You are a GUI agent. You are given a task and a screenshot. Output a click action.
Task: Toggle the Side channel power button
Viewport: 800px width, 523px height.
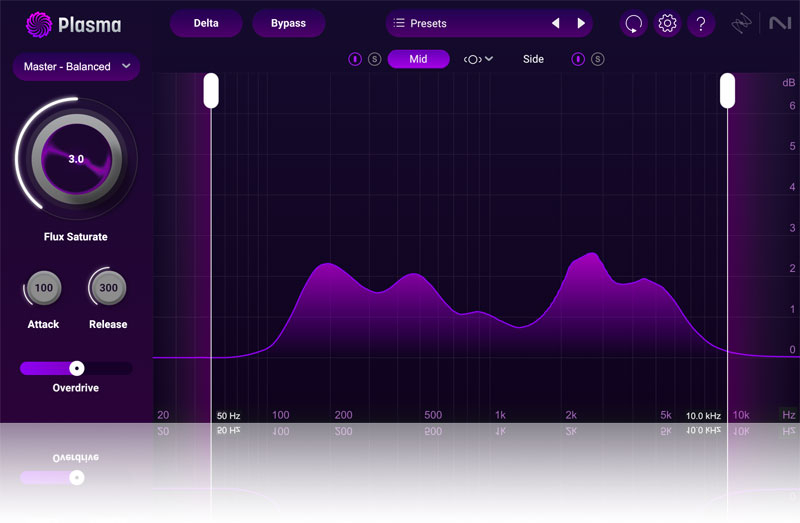578,59
